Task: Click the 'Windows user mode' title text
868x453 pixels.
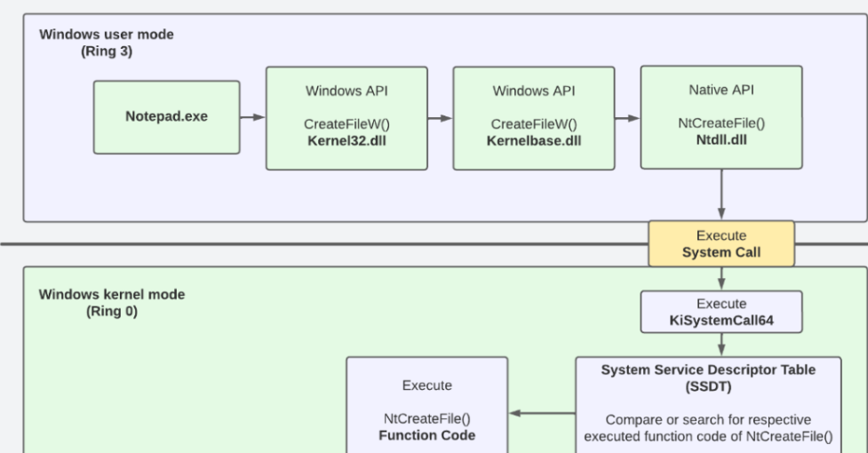Action: (107, 35)
